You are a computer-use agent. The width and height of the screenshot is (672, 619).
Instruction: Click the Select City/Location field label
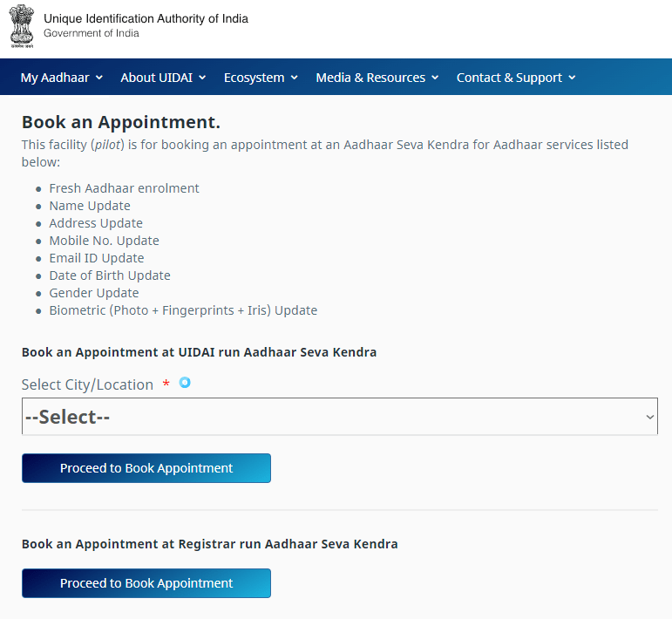87,385
